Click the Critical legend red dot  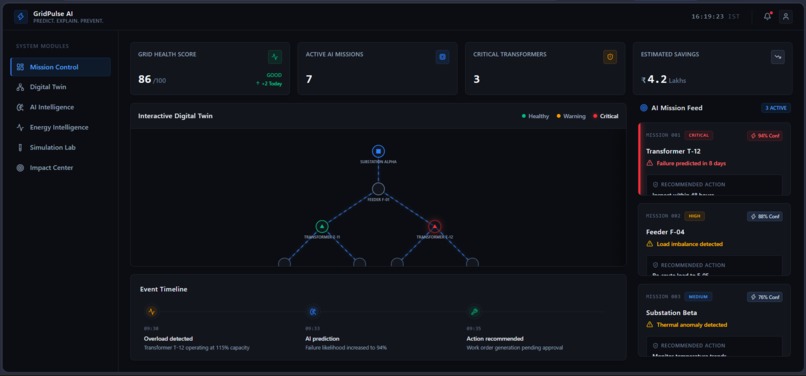[x=595, y=116]
